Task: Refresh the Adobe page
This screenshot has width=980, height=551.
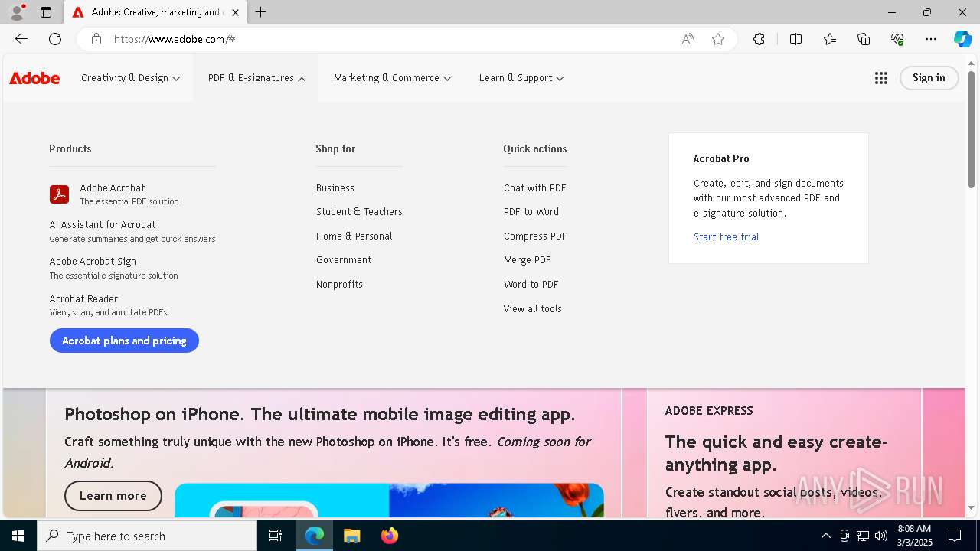Action: point(55,39)
